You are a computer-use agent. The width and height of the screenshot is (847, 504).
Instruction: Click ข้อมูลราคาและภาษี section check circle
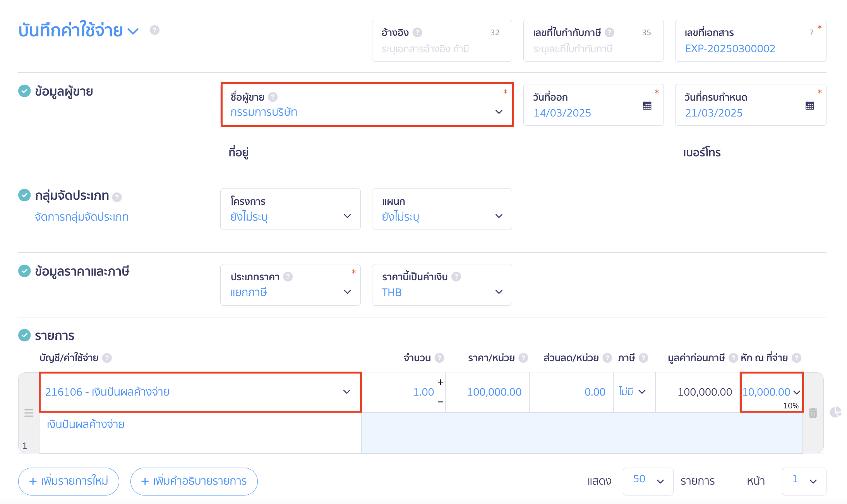(x=24, y=271)
